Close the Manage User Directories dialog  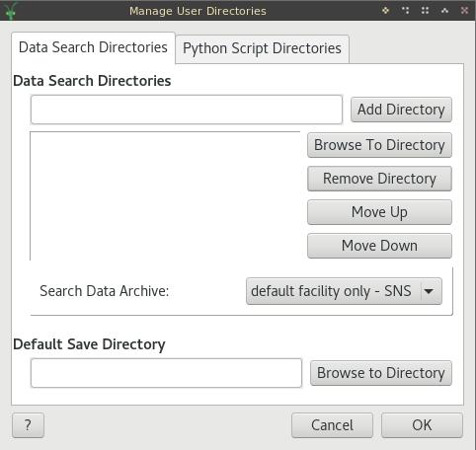[464, 11]
